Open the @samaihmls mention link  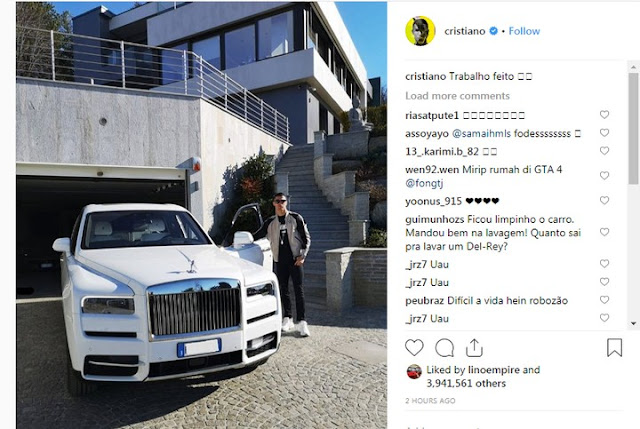(481, 133)
